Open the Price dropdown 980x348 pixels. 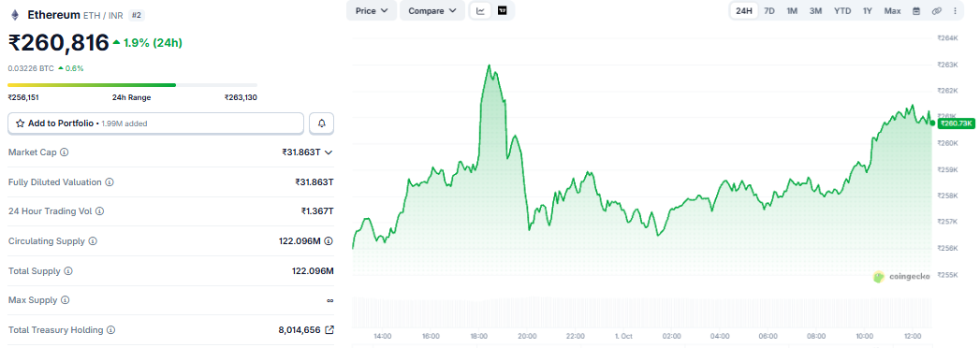(372, 10)
